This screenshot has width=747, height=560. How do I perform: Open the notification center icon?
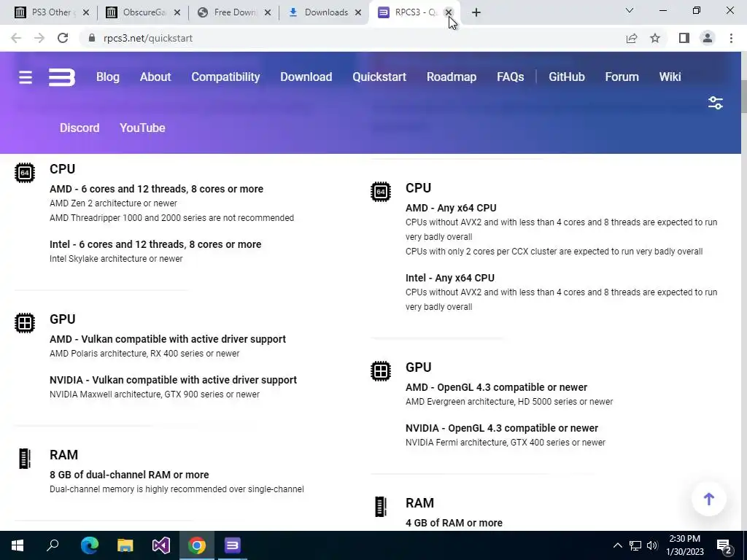pyautogui.click(x=724, y=546)
